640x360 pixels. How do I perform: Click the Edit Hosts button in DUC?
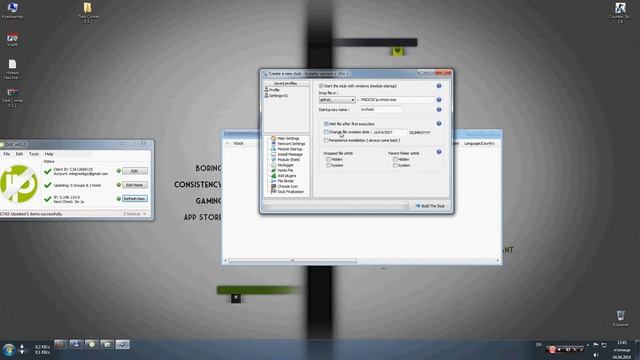[x=135, y=185]
